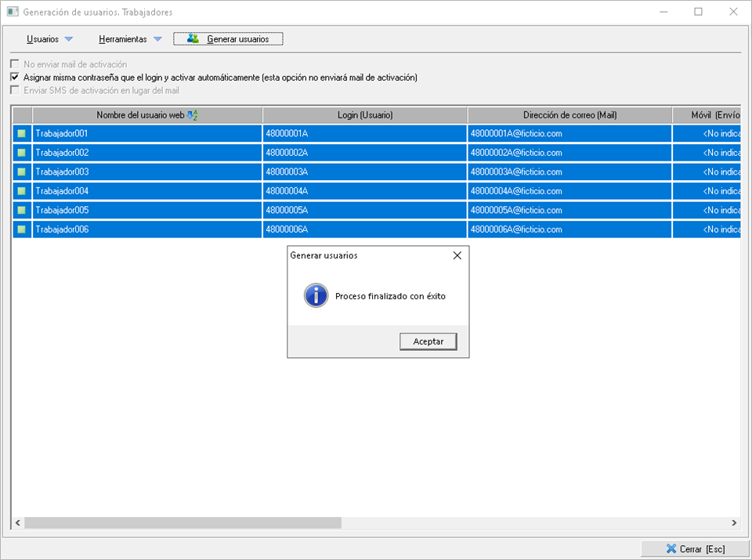This screenshot has width=752, height=560.
Task: Click the sort icon in Nombre header
Action: tap(193, 115)
